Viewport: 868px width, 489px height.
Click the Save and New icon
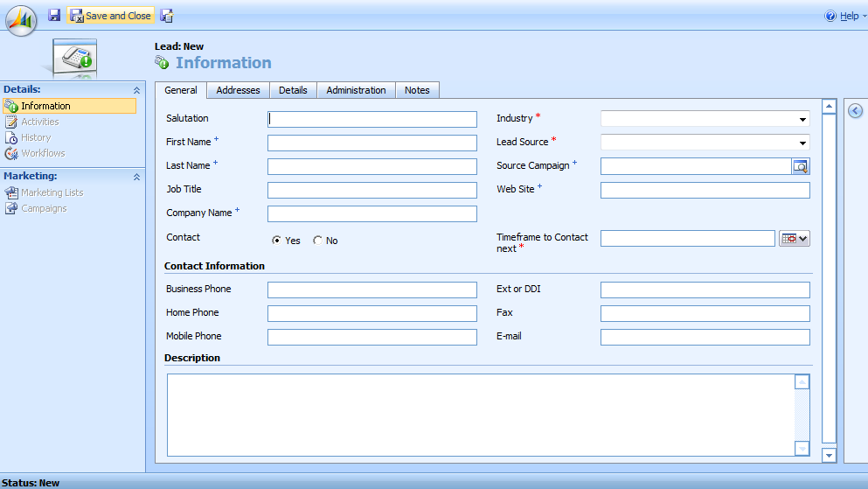[167, 16]
